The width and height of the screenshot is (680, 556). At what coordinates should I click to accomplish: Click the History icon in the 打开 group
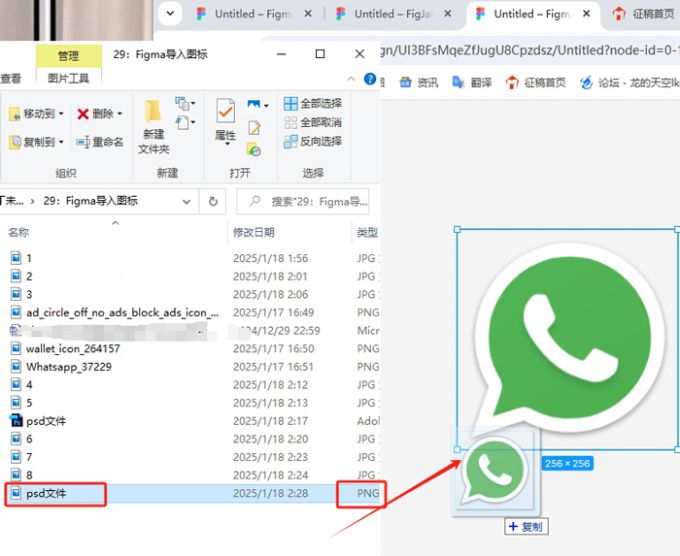[254, 149]
